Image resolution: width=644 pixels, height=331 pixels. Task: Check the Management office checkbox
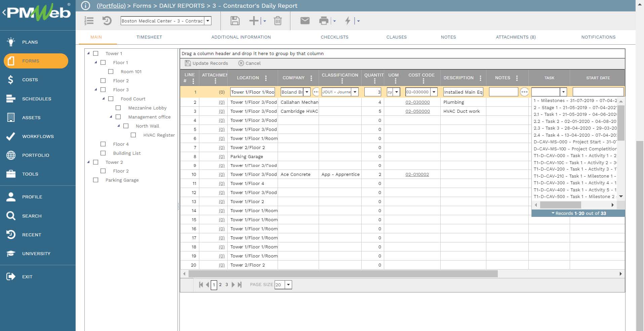118,117
